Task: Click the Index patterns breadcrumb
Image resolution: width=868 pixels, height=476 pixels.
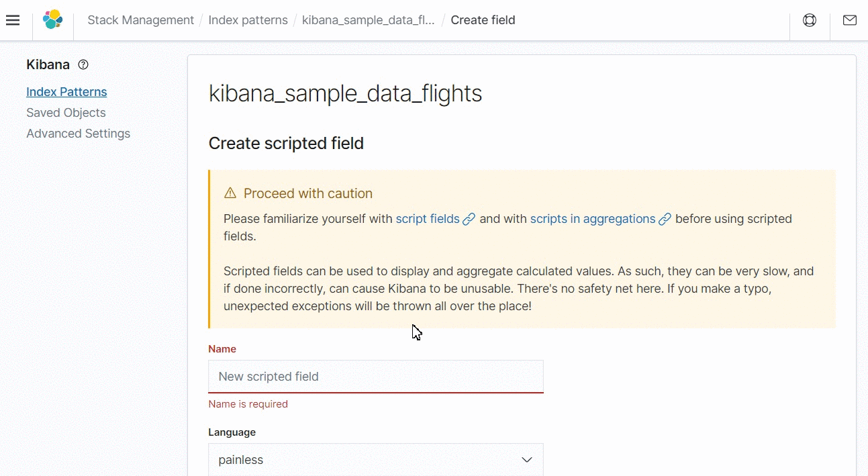Action: click(x=248, y=20)
